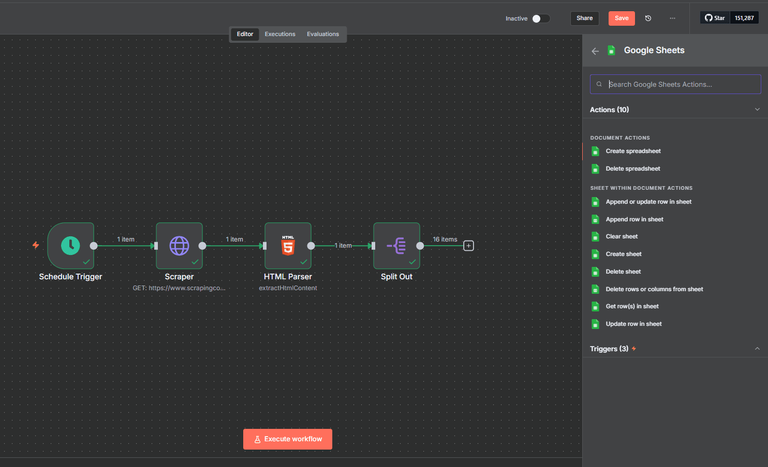
Task: Click the Share button
Action: point(584,18)
